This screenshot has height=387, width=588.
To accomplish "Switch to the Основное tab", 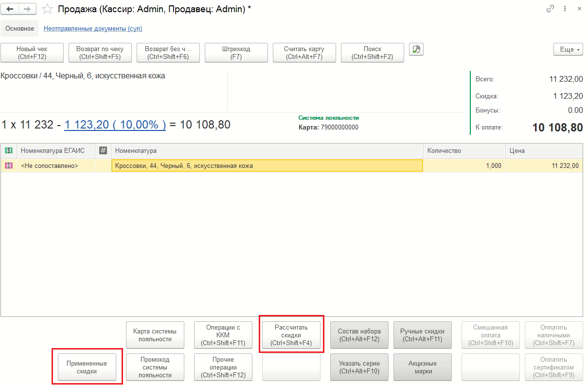I will (x=19, y=29).
